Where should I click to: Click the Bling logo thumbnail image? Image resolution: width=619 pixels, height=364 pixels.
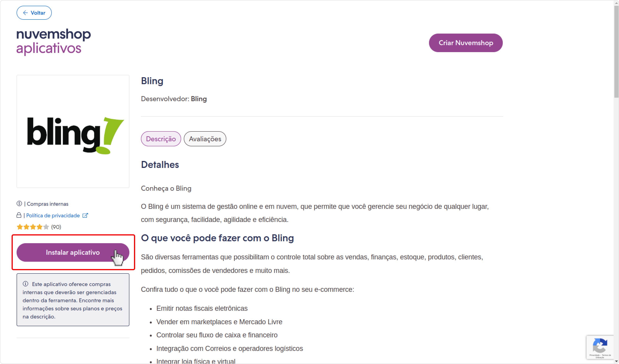click(73, 131)
